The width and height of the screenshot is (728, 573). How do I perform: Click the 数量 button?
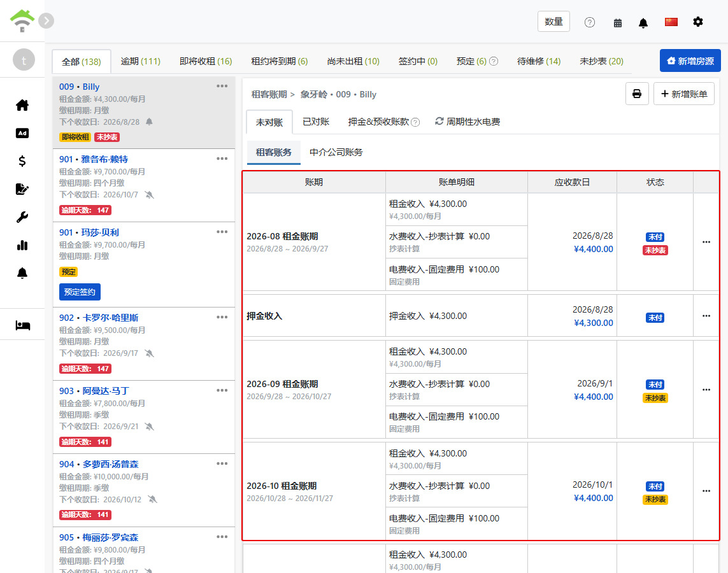coord(553,22)
